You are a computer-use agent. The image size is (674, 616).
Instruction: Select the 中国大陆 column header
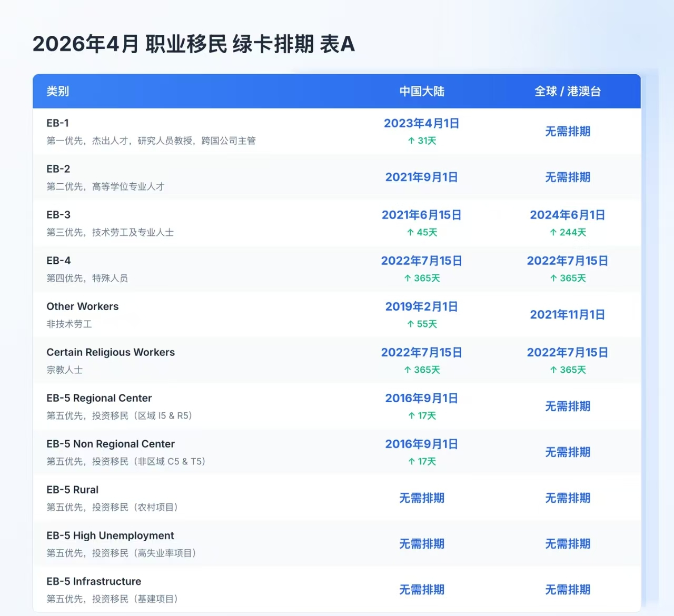(x=421, y=91)
